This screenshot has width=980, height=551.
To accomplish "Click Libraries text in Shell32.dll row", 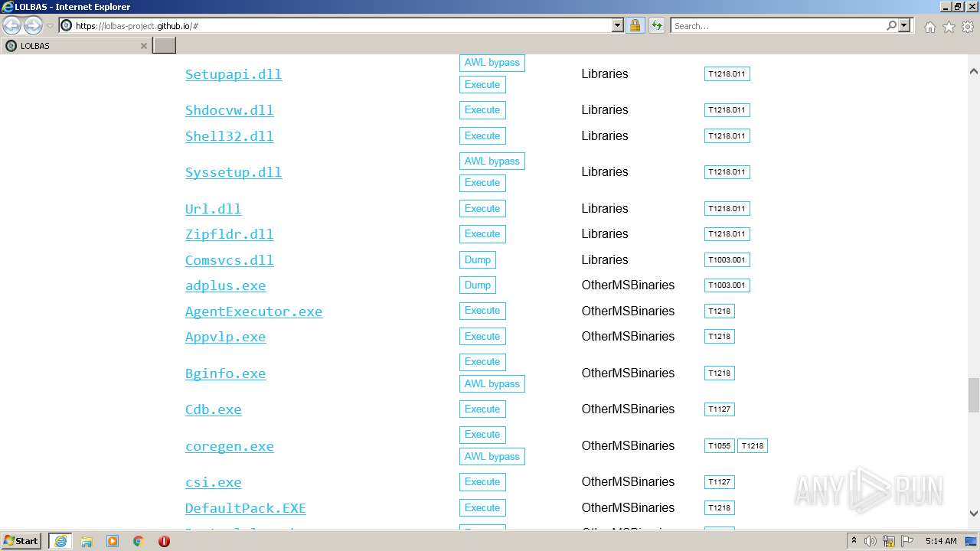I will pos(605,136).
